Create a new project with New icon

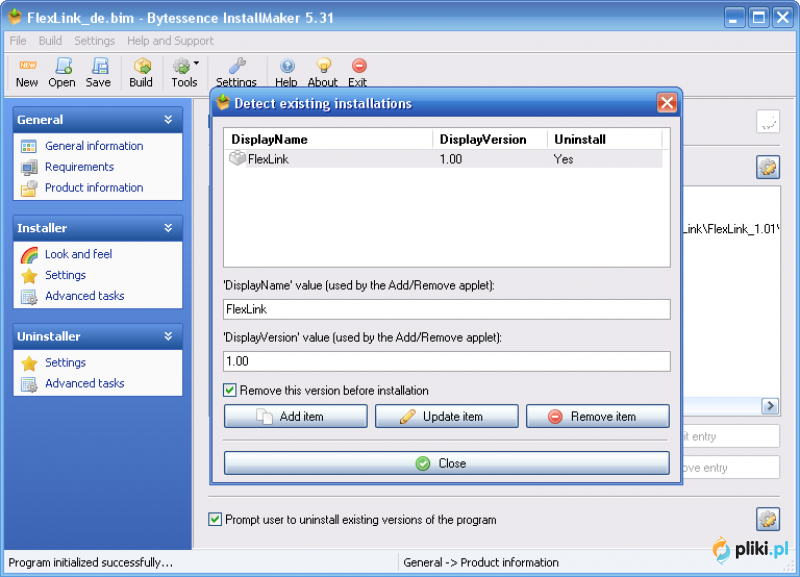pyautogui.click(x=27, y=66)
